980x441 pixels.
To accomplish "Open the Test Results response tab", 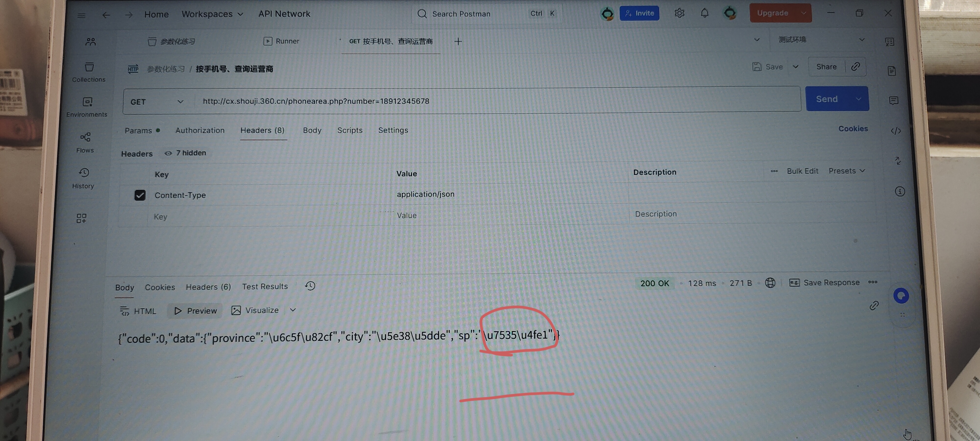I will tap(265, 286).
